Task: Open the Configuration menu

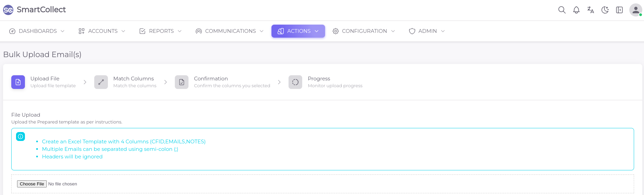Action: pyautogui.click(x=364, y=31)
